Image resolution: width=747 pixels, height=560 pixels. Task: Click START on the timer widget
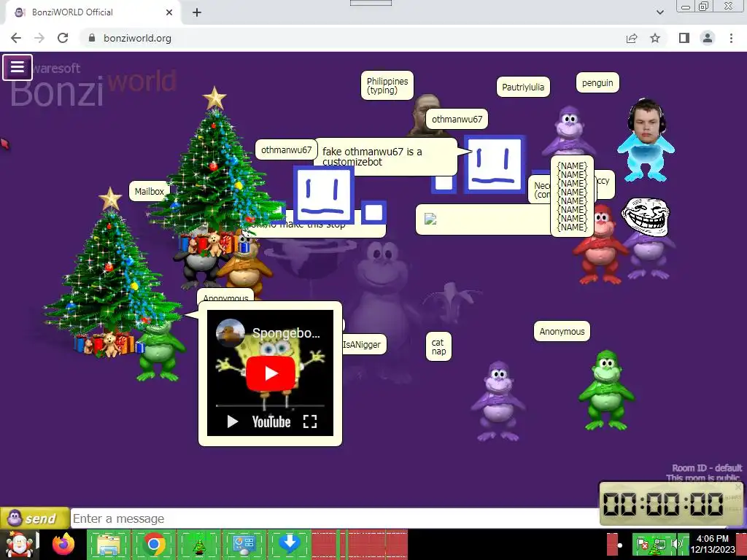tap(733, 497)
